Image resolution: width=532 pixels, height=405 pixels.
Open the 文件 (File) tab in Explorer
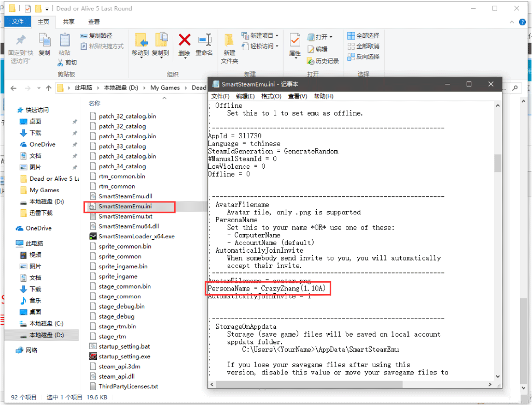pos(18,22)
